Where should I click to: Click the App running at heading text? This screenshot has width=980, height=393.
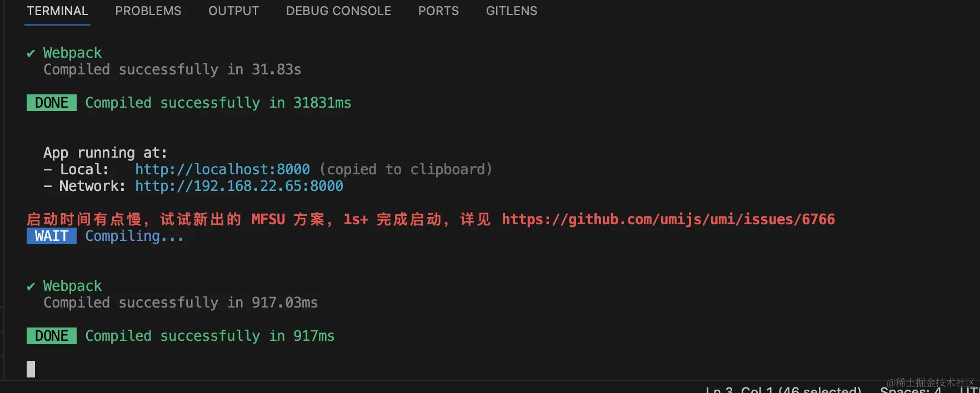point(106,152)
